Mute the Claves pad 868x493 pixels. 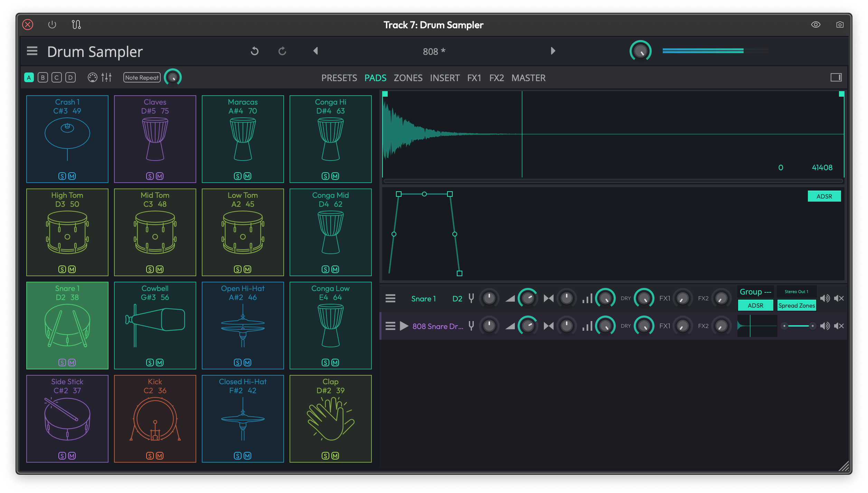pyautogui.click(x=160, y=176)
